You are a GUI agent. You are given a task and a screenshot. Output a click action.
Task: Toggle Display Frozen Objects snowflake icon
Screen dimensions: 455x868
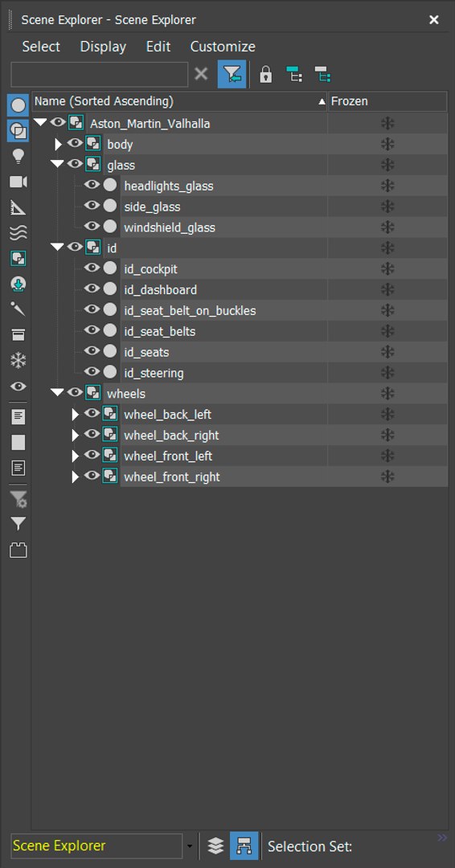pyautogui.click(x=18, y=361)
